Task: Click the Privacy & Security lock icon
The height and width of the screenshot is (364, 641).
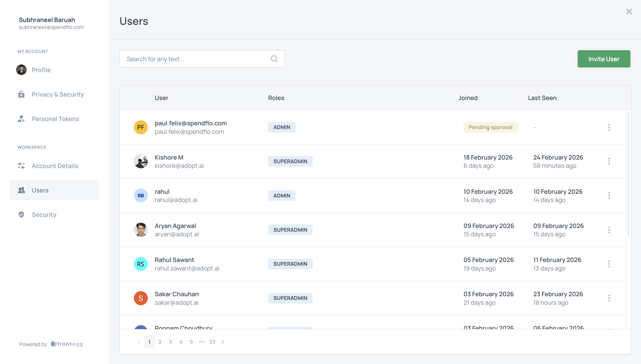Action: [x=22, y=95]
